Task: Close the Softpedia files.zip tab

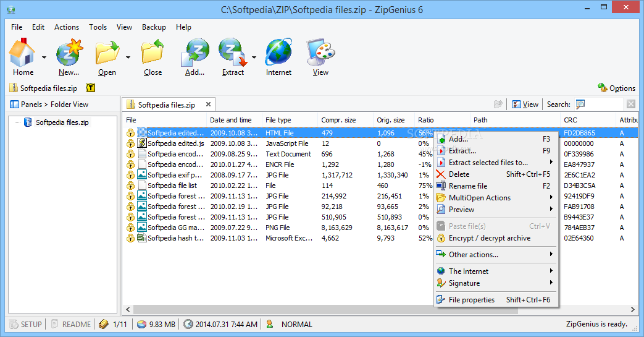Action: click(208, 105)
